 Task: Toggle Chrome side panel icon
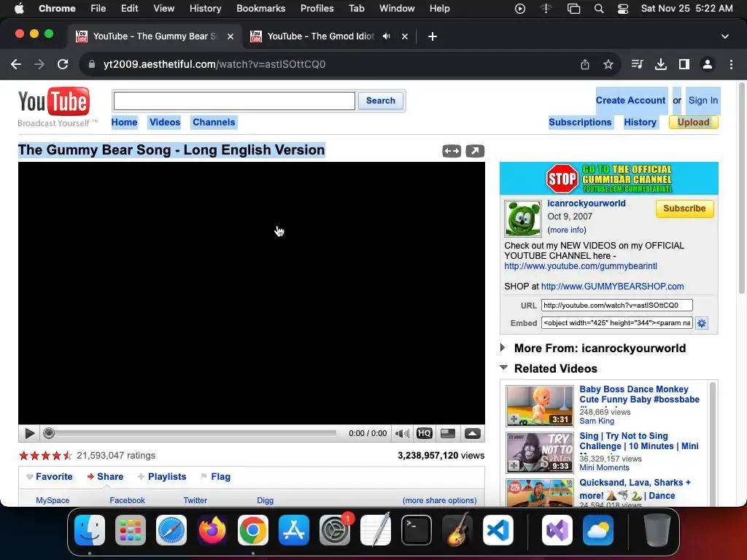click(x=684, y=64)
